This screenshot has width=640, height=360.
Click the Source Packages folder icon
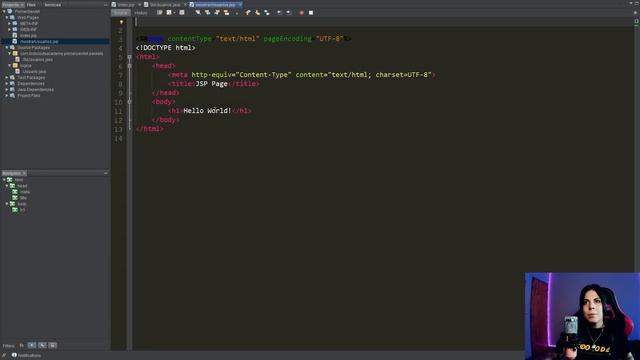pos(13,47)
